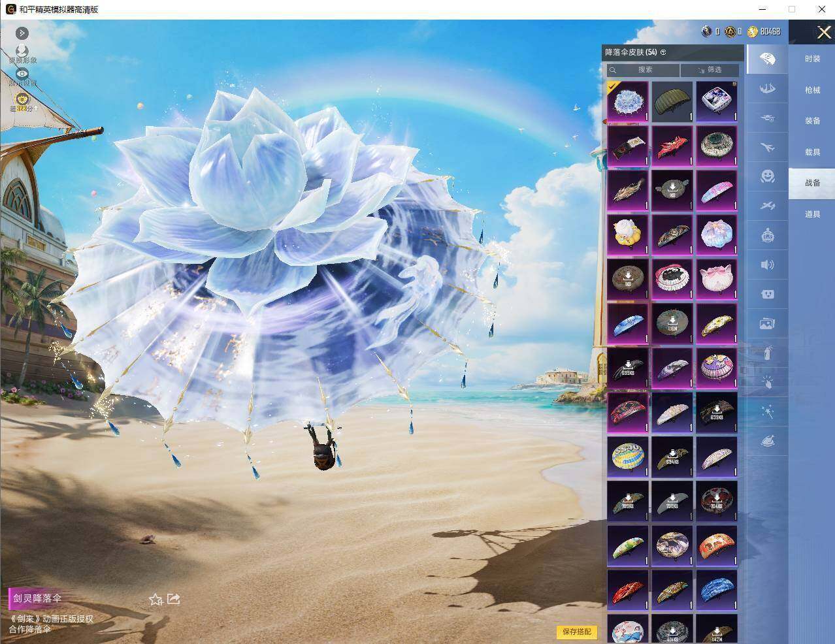Select the red spiky wing parachute
Image resolution: width=835 pixels, height=644 pixels.
pos(672,146)
